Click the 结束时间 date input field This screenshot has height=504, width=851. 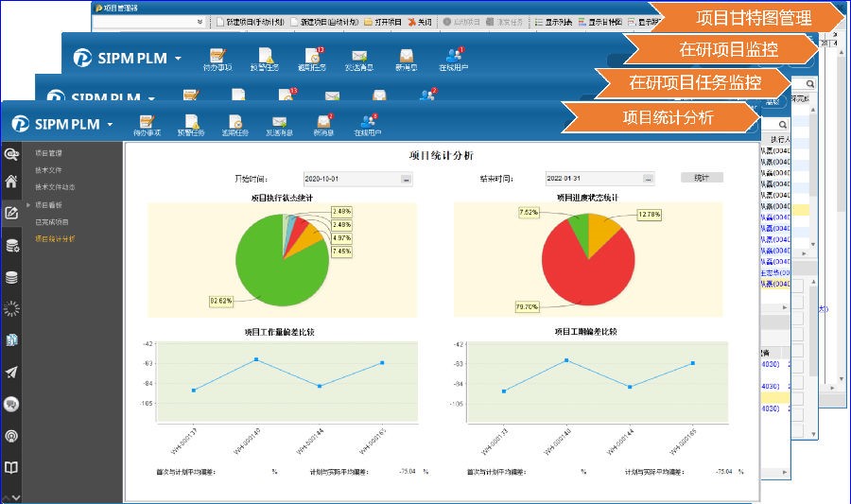pos(593,178)
